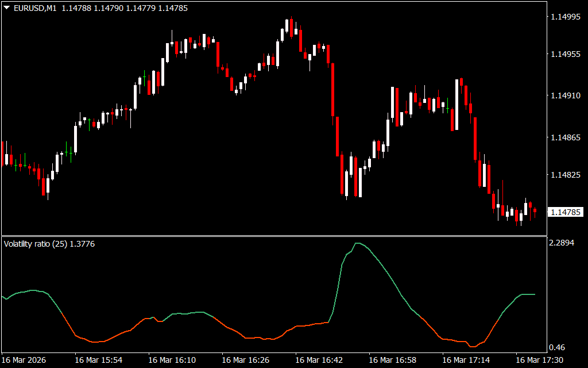
Task: Click the 1.14995 price axis label
Action: (566, 17)
